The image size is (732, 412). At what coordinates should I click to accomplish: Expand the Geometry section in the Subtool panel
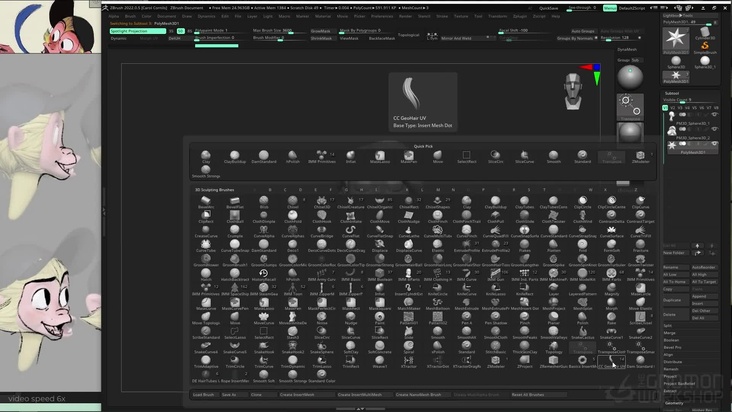[675, 403]
